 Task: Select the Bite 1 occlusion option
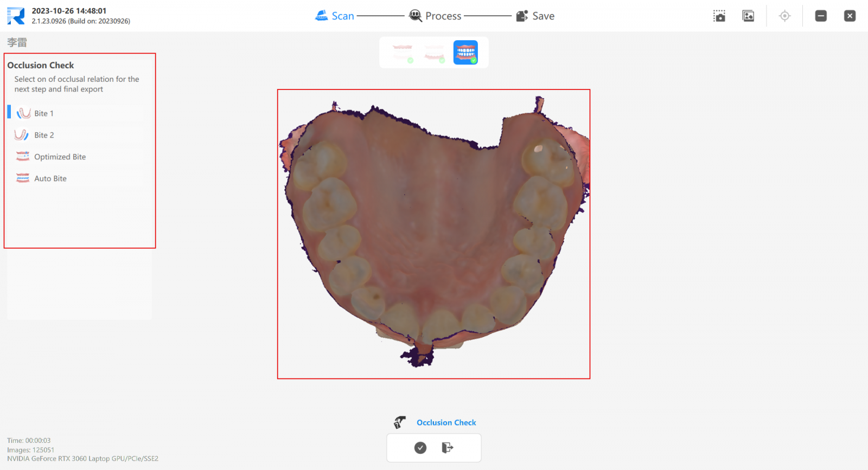click(x=79, y=113)
